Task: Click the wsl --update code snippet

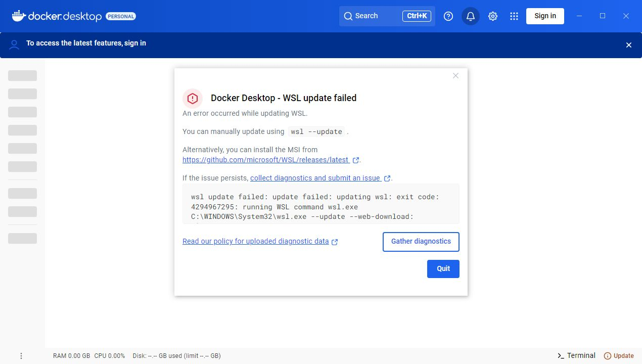Action: pyautogui.click(x=317, y=131)
